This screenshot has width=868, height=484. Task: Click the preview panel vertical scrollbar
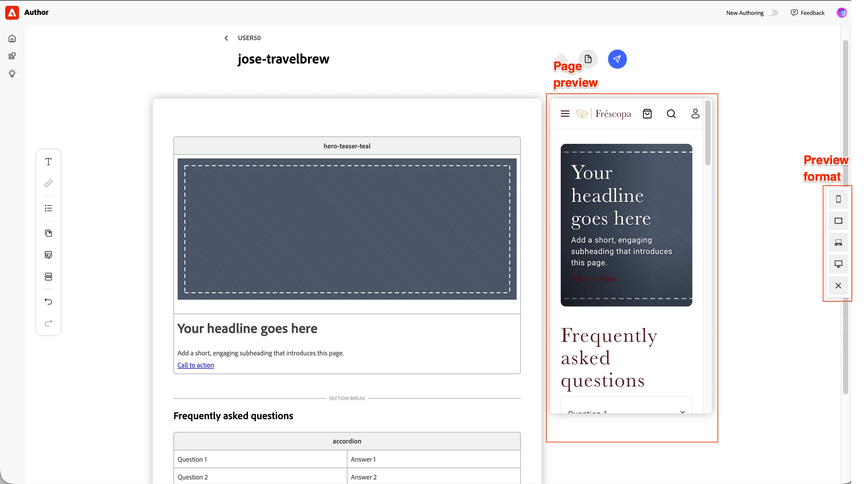tap(708, 133)
